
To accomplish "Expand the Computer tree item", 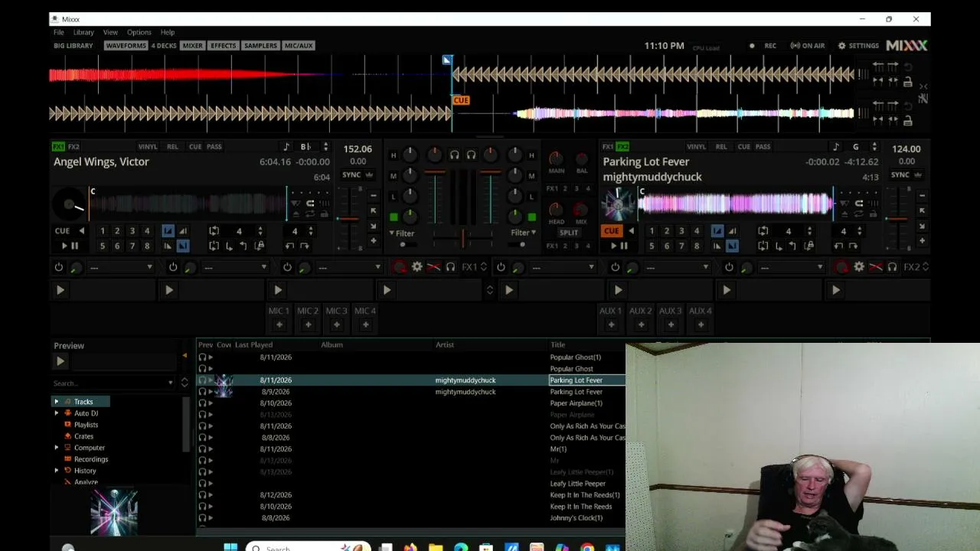I will click(x=56, y=448).
